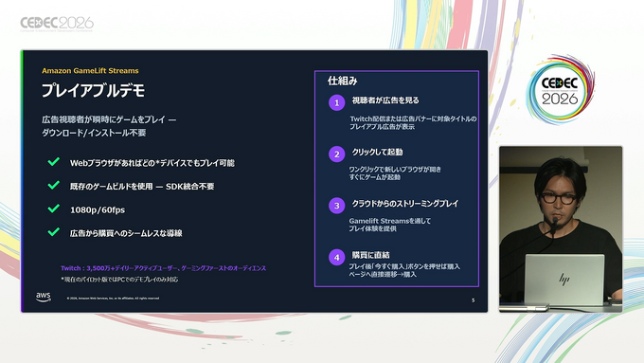Click step title "視聴者が広告を見る"
Viewport: 644px width, 363px height.
(385, 100)
